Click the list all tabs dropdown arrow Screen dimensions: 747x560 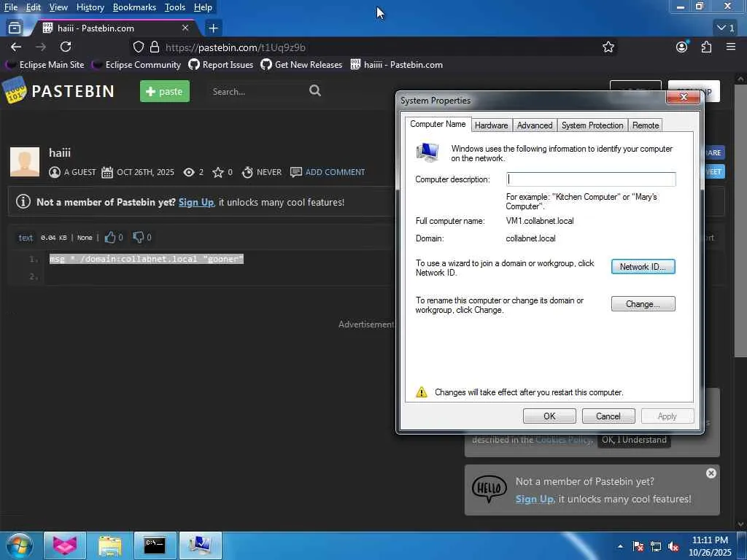(726, 28)
